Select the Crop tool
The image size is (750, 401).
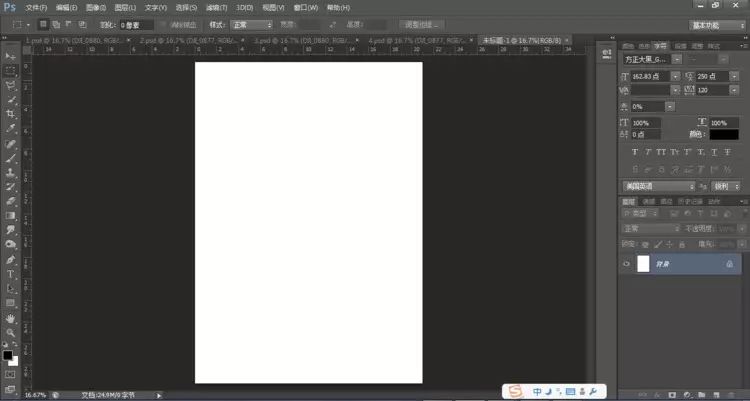(10, 114)
